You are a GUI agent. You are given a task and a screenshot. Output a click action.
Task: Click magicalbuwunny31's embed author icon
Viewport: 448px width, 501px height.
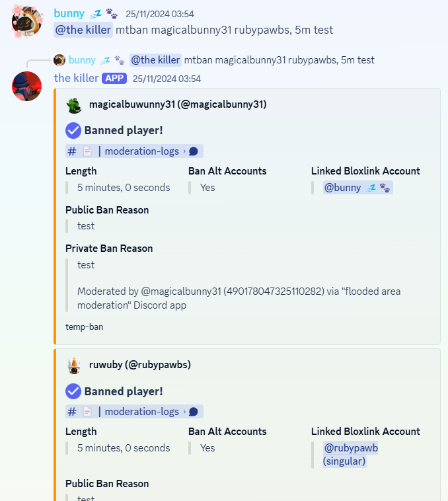point(74,106)
